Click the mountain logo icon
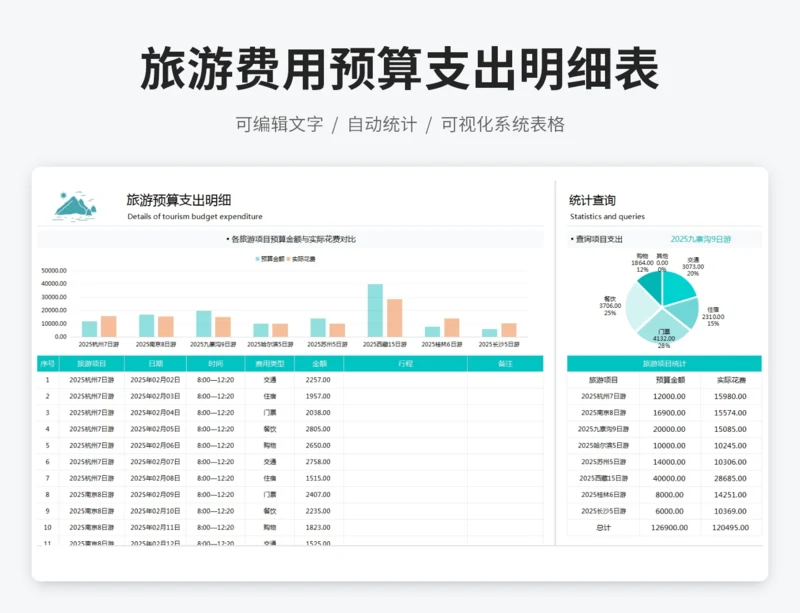The width and height of the screenshot is (800, 613). coord(75,206)
